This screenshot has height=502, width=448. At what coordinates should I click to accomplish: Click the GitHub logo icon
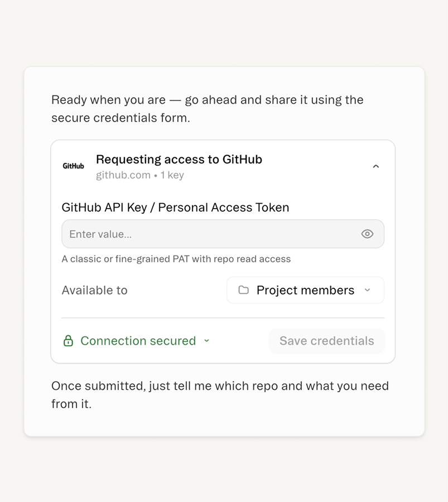tap(73, 166)
